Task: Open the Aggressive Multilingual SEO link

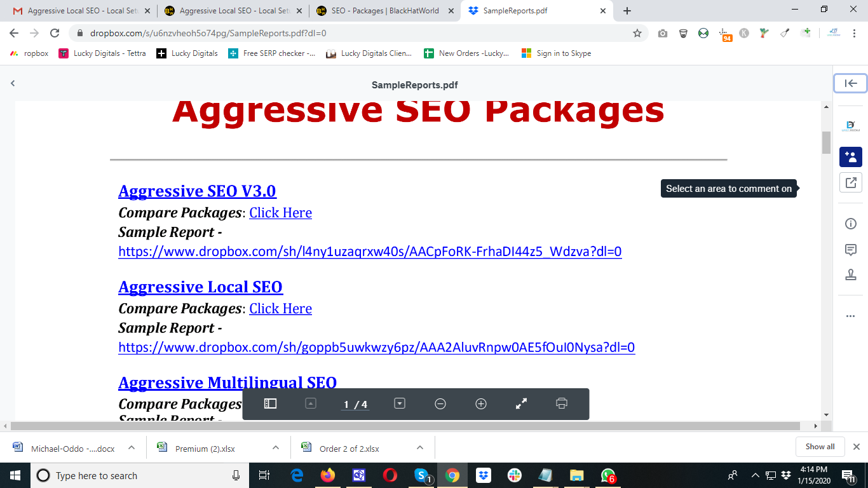Action: click(227, 383)
